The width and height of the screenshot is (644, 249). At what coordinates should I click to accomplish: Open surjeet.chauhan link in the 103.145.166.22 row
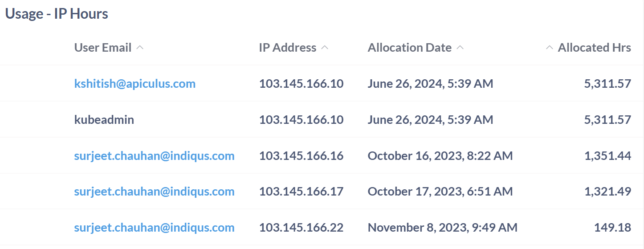[x=154, y=228]
